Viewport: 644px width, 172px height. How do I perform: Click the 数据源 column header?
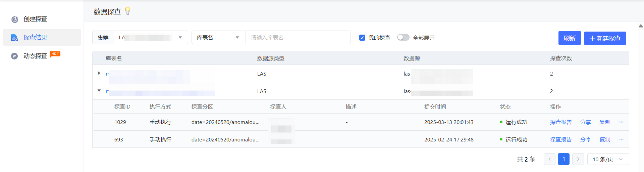tap(412, 58)
